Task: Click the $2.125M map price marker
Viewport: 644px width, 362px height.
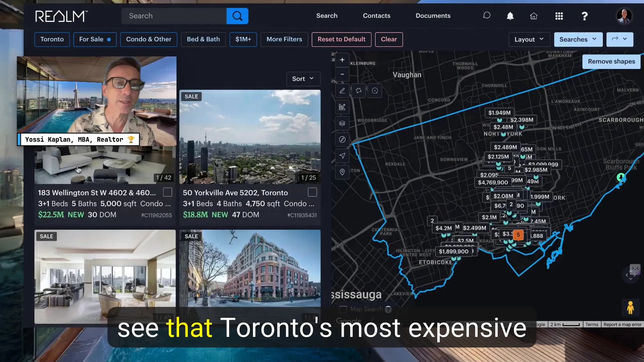Action: (x=498, y=157)
